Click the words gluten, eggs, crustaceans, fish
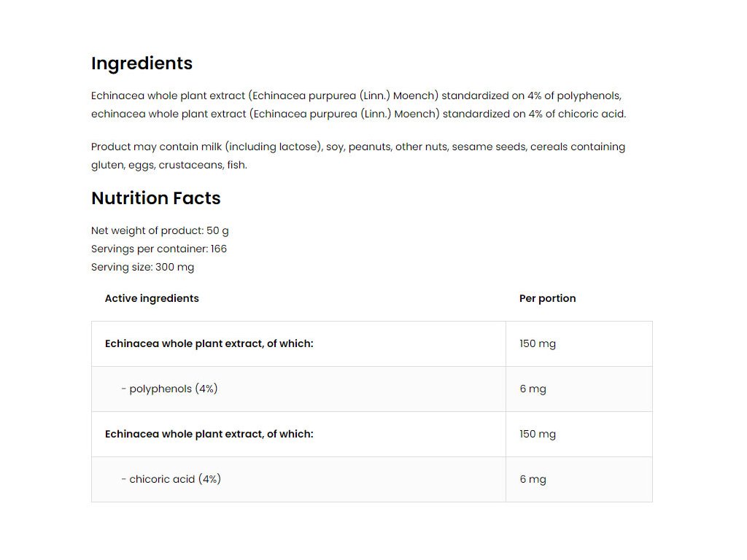Screen dimensions: 747x560 [x=169, y=166]
